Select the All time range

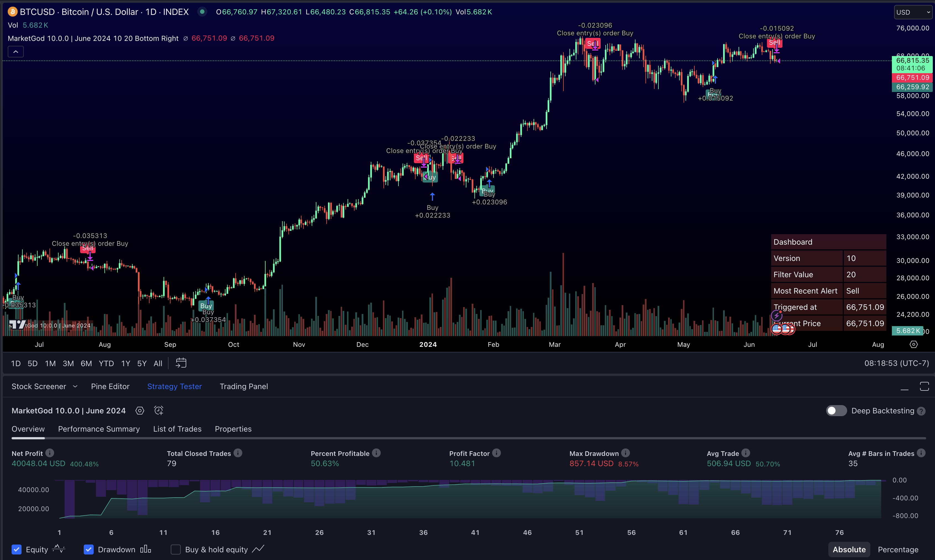(158, 363)
